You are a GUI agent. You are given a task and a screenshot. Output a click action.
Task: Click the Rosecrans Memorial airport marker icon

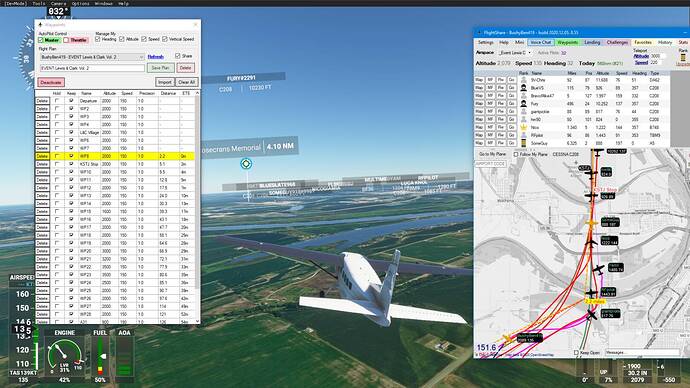click(246, 164)
